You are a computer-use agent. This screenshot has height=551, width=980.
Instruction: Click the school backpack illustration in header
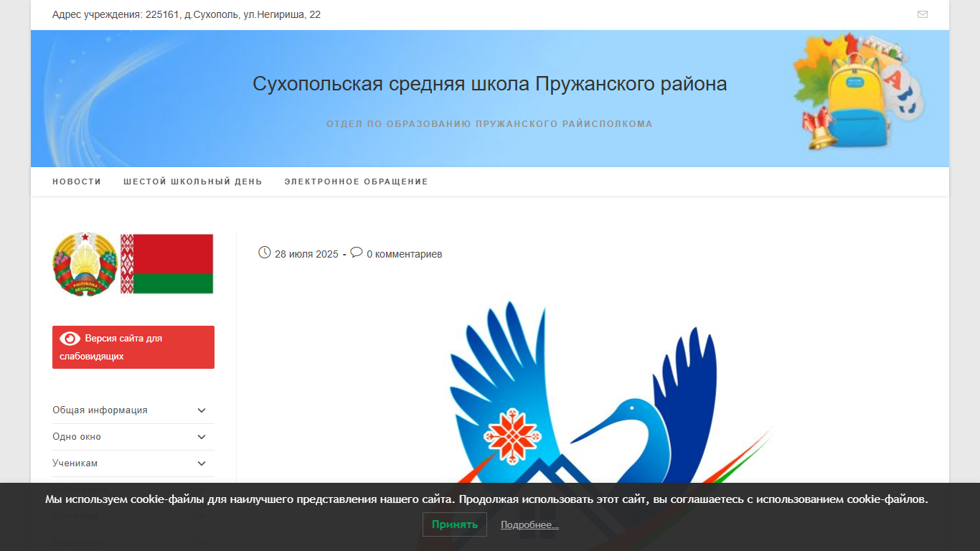[x=859, y=91]
